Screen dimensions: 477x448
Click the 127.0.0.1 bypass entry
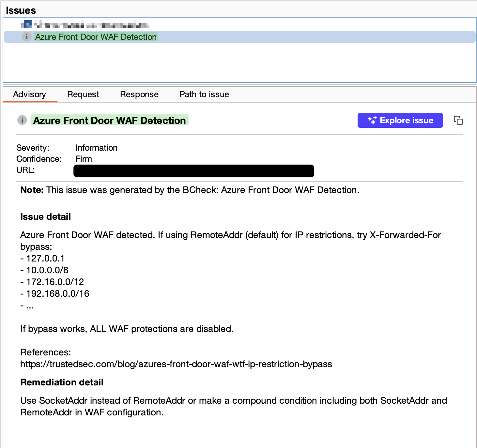pyautogui.click(x=42, y=259)
